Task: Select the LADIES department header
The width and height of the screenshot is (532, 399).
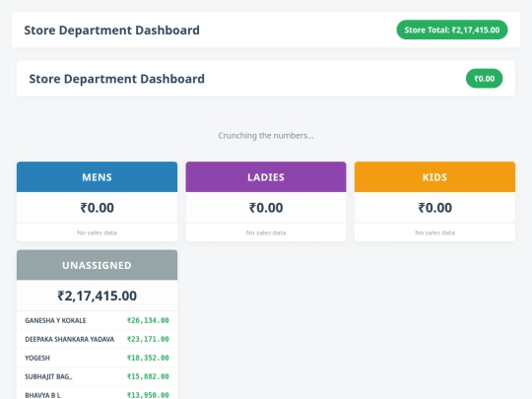Action: pos(266,177)
